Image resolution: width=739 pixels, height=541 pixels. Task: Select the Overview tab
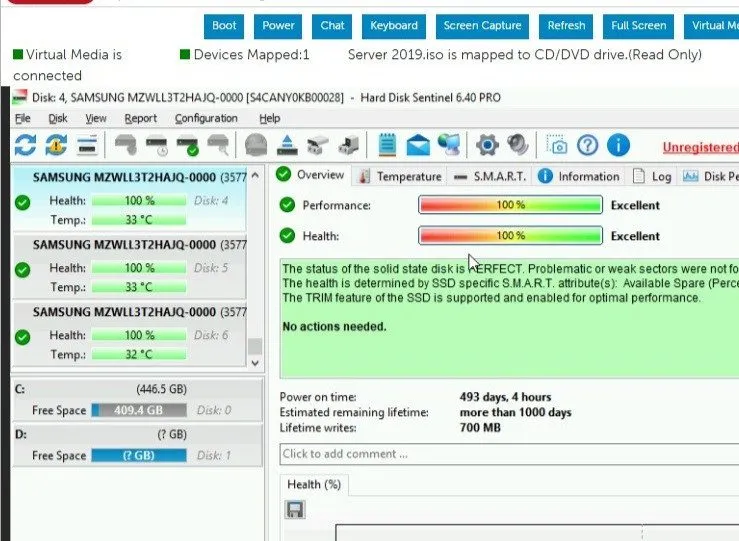click(x=311, y=175)
